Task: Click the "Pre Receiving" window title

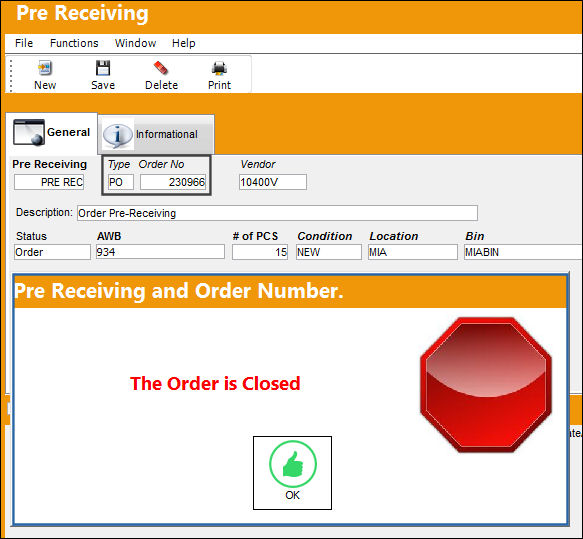Action: 82,13
